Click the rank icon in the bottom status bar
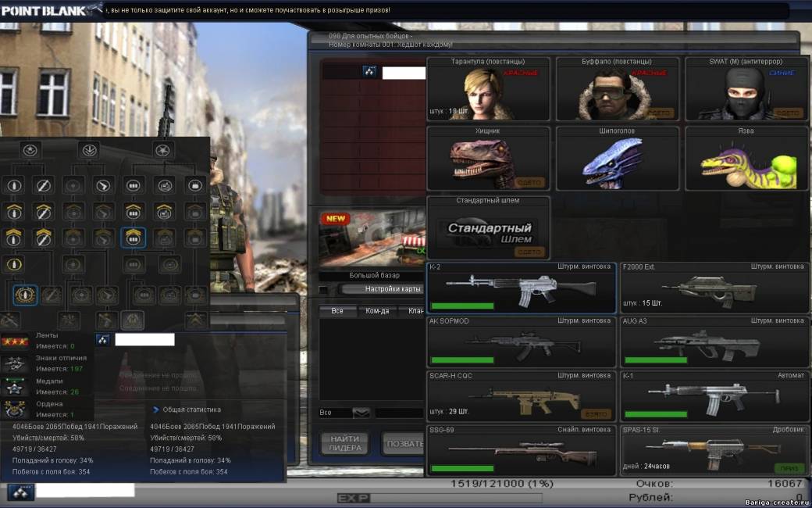This screenshot has height=508, width=812. click(x=21, y=492)
